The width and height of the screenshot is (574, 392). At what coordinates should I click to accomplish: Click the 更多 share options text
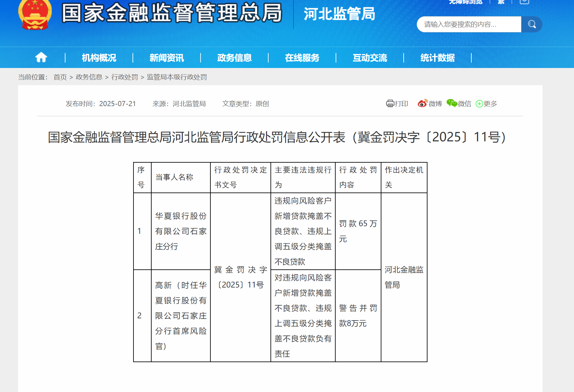[490, 104]
